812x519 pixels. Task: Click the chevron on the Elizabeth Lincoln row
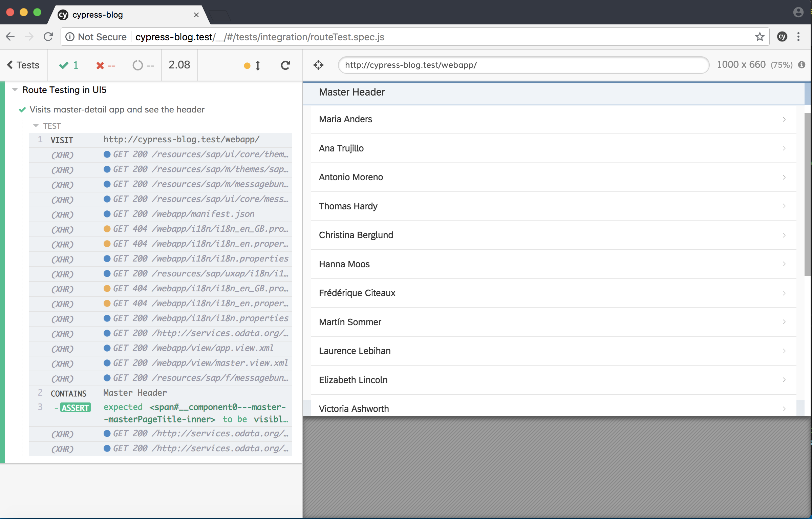(784, 380)
